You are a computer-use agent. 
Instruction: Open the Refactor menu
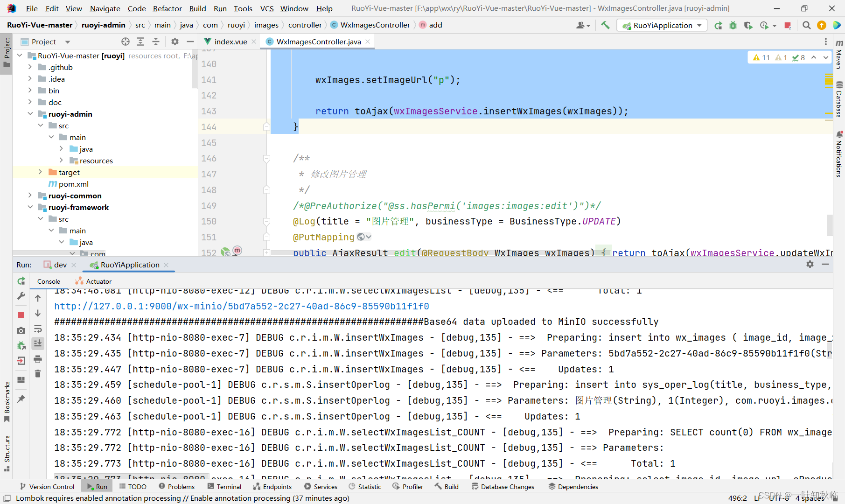[167, 8]
